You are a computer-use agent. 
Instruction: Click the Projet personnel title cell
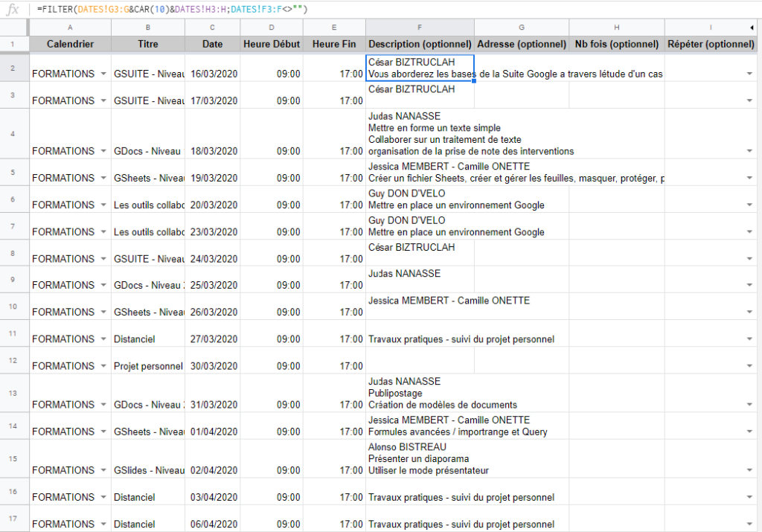pos(148,360)
